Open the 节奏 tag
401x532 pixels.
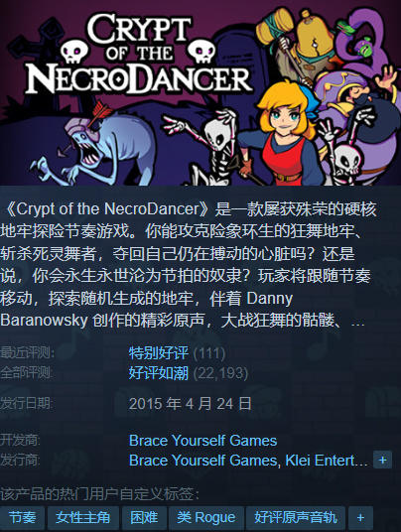(23, 518)
